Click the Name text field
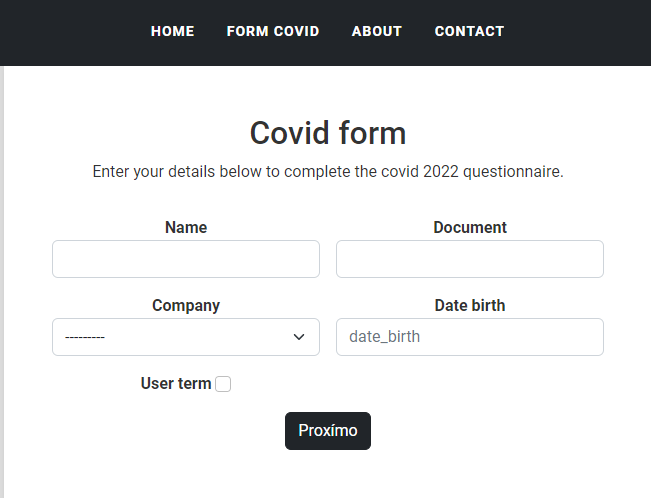Image resolution: width=651 pixels, height=498 pixels. pos(186,259)
